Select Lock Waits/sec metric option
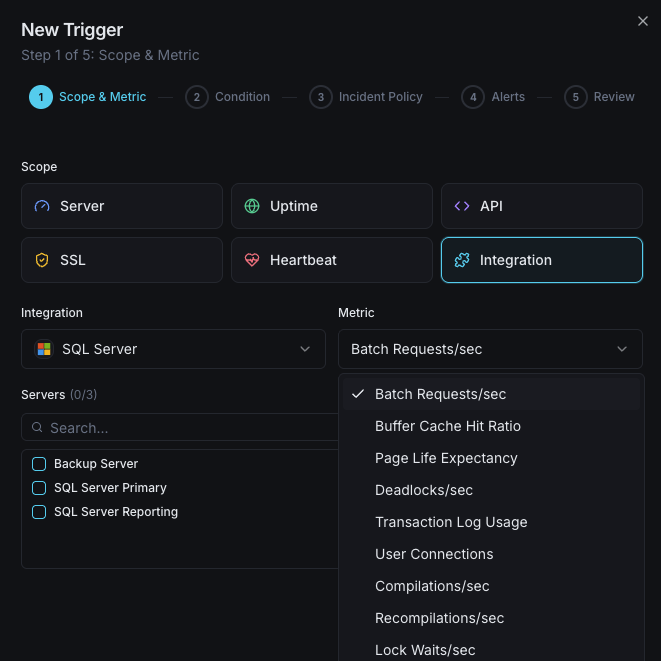Viewport: 661px width, 661px height. [x=491, y=649]
